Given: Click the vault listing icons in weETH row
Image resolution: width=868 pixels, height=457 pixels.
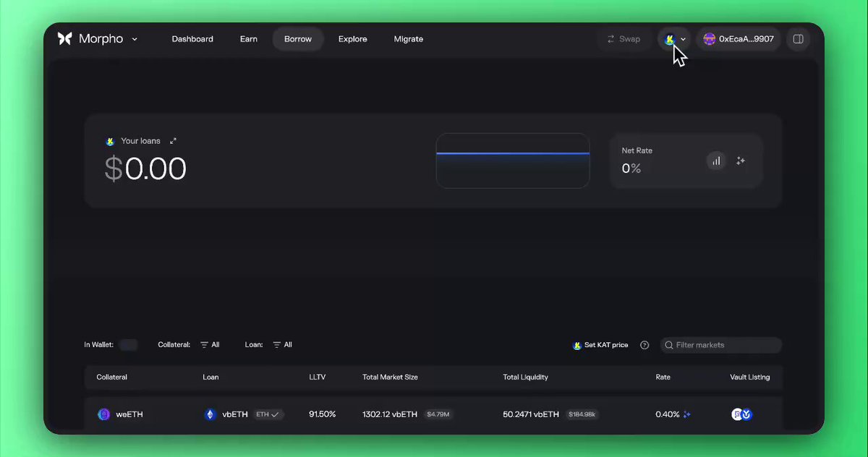Looking at the screenshot, I should pos(741,414).
